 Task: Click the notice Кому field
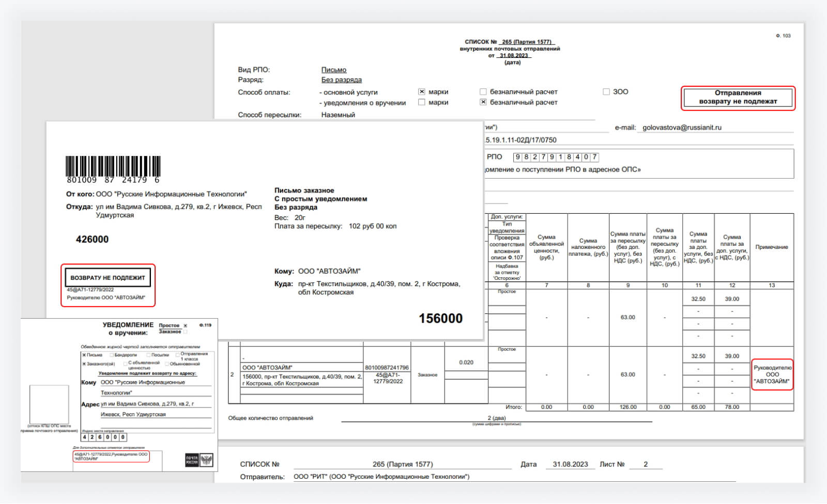(x=156, y=387)
